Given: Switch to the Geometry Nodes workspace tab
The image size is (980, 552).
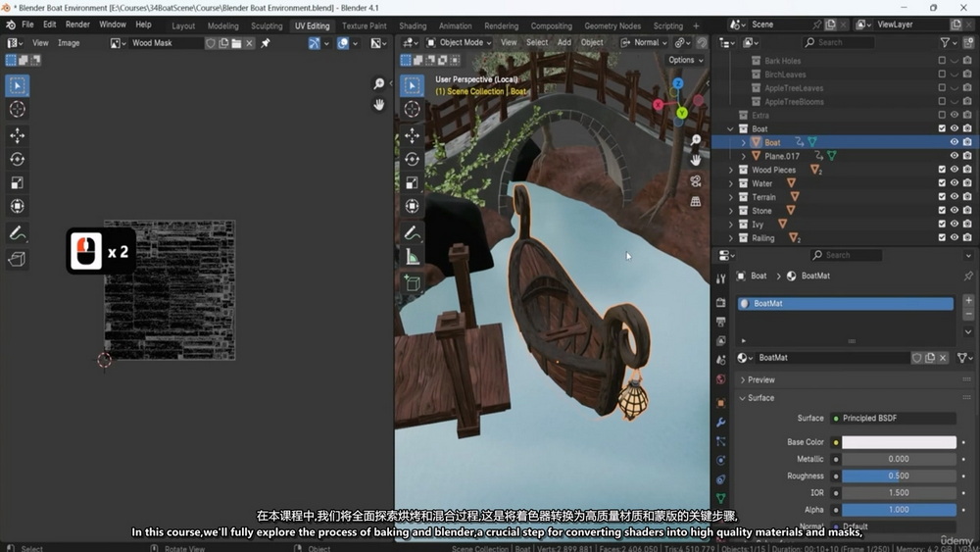Looking at the screenshot, I should pyautogui.click(x=612, y=26).
